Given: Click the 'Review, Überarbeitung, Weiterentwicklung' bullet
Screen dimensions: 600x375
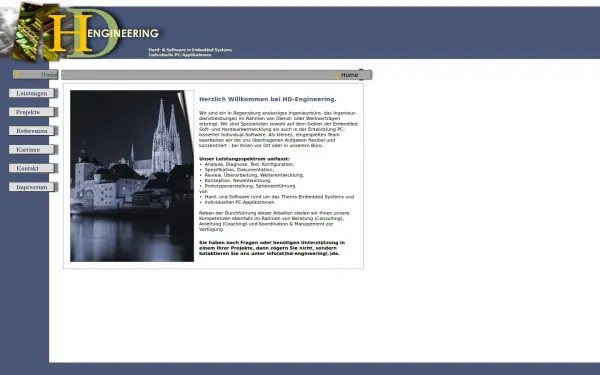Looking at the screenshot, I should (254, 175).
